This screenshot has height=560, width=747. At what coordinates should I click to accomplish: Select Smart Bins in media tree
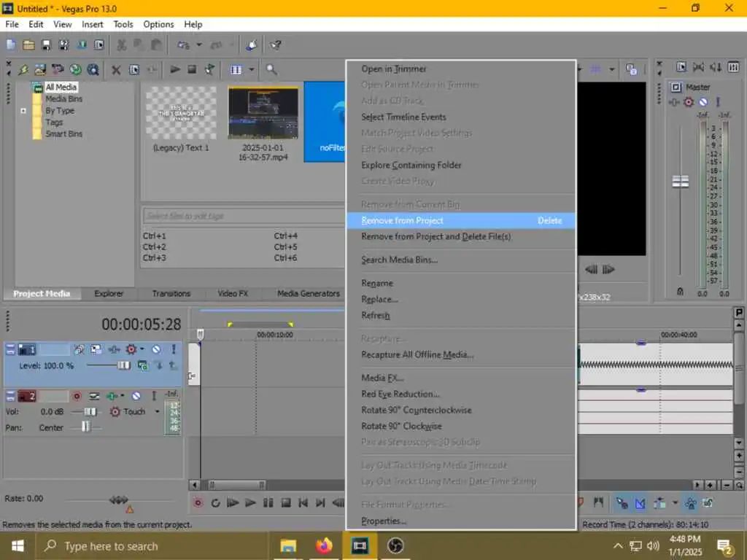pyautogui.click(x=64, y=134)
